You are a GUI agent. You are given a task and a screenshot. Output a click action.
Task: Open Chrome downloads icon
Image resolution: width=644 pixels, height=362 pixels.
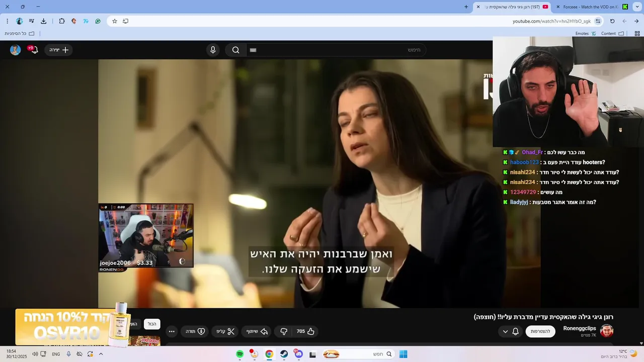44,21
